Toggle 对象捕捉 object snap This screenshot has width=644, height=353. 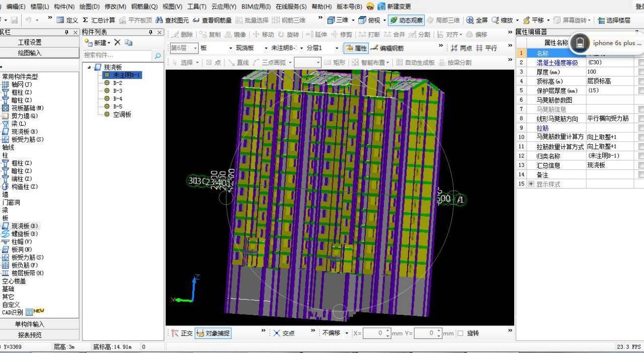[213, 333]
